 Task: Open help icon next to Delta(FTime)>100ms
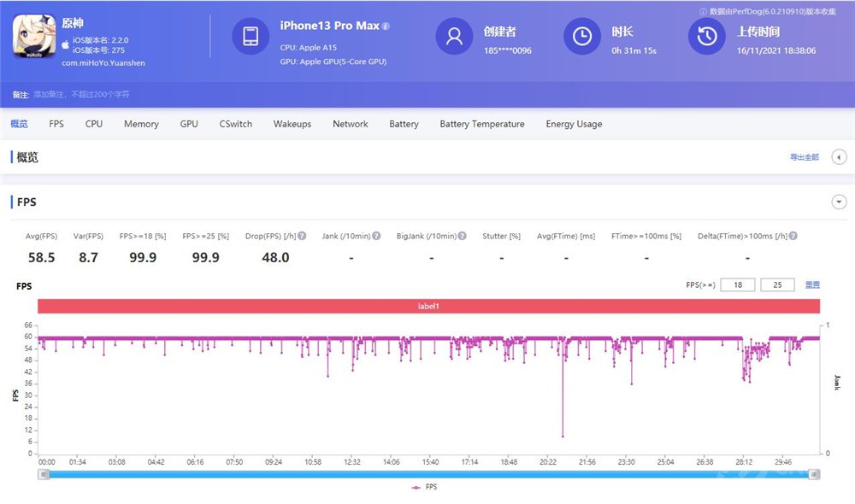click(x=793, y=236)
